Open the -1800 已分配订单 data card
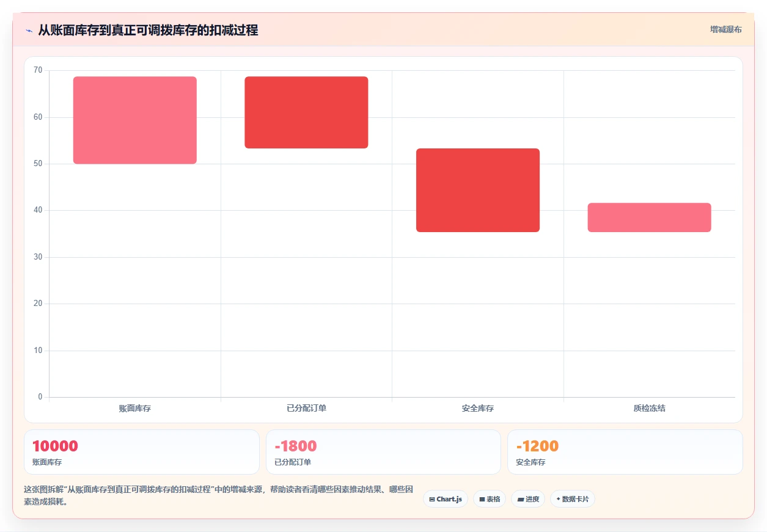767x532 pixels. [383, 452]
